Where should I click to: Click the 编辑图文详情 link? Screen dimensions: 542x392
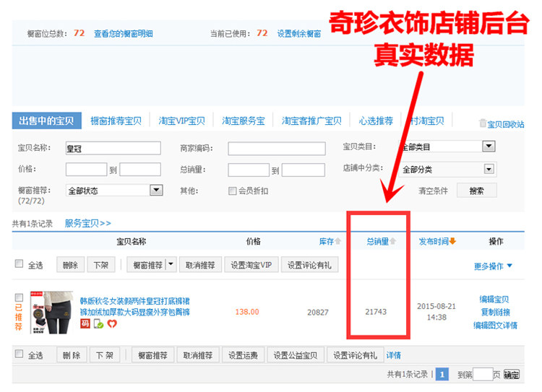tap(495, 326)
